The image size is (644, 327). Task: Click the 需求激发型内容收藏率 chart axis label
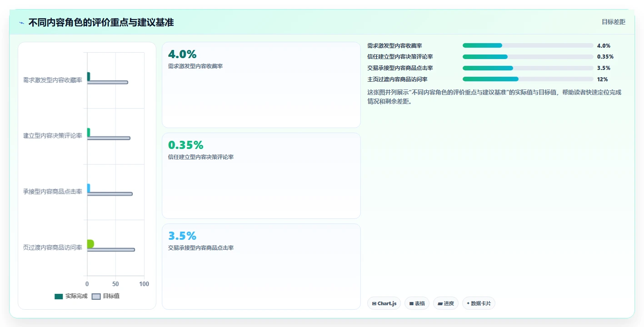53,80
